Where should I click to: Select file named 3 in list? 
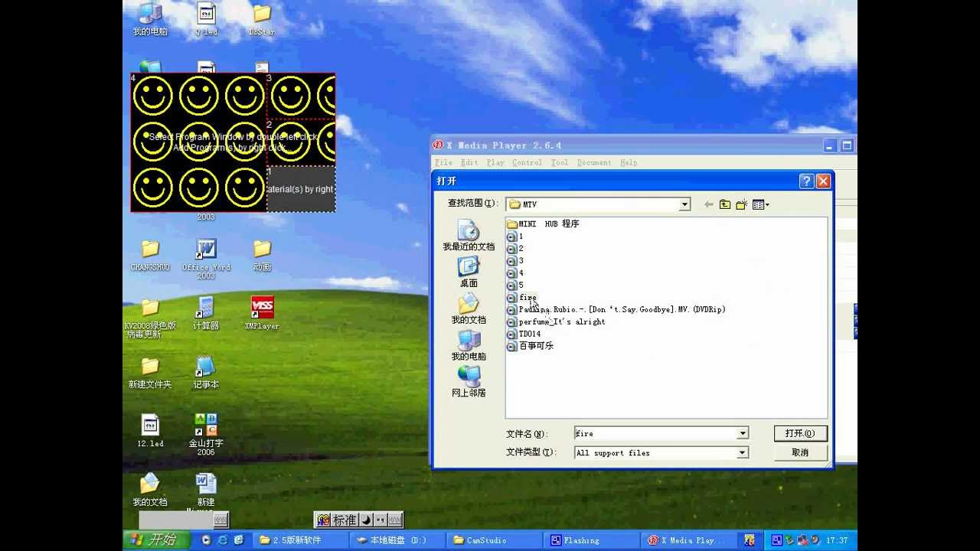tap(514, 261)
